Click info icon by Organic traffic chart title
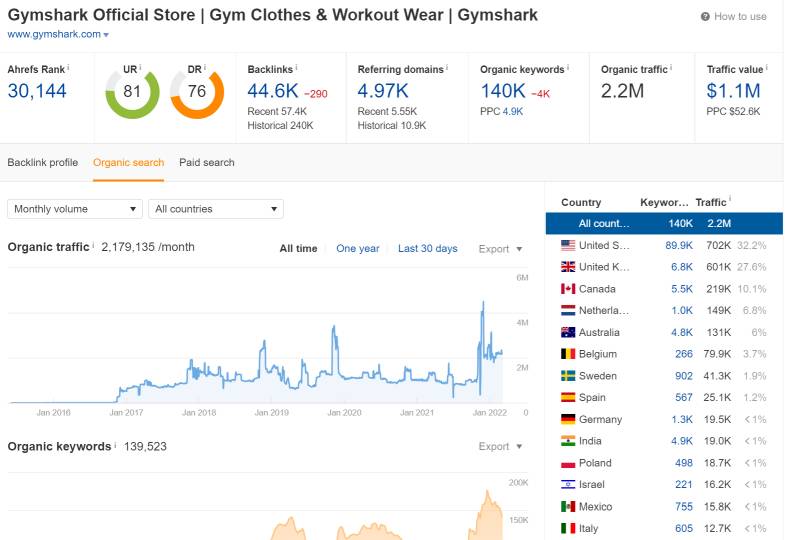Viewport: 786px width, 540px height. [x=93, y=245]
